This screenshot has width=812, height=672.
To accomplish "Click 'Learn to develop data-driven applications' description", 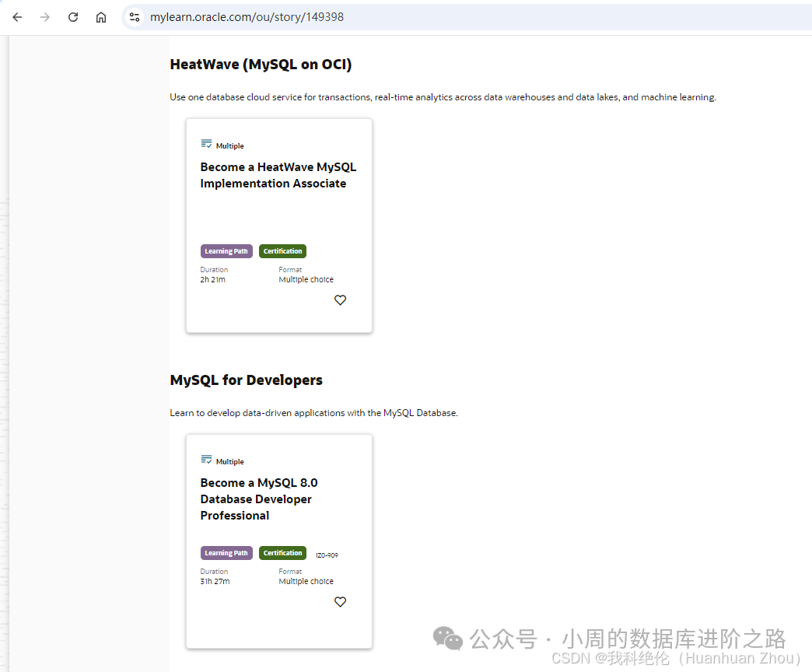I will (313, 413).
